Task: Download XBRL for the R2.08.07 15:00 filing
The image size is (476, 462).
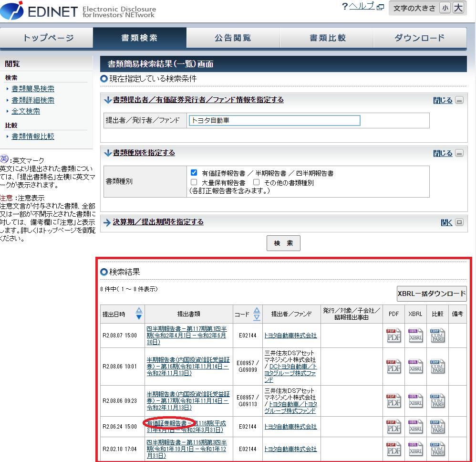Action: [415, 336]
